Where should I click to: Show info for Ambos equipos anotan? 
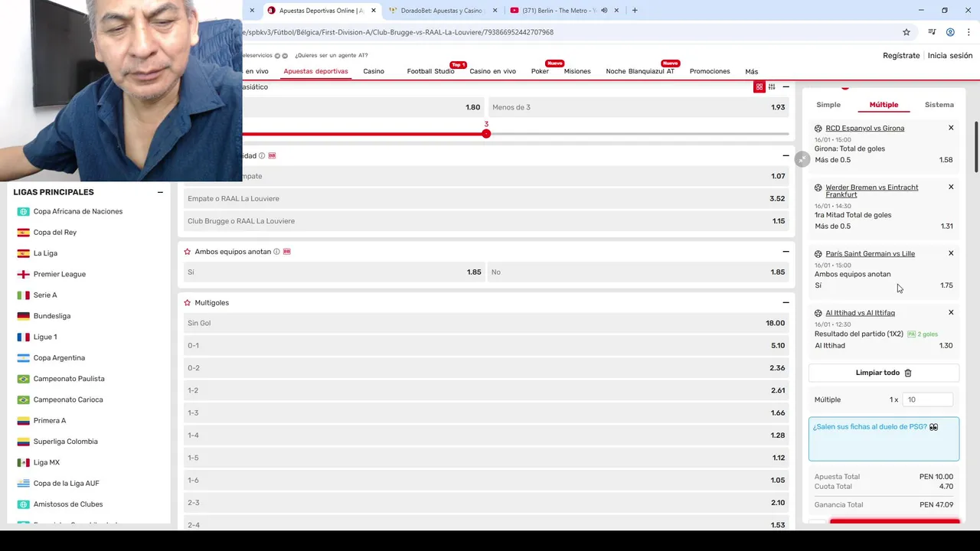(x=276, y=251)
